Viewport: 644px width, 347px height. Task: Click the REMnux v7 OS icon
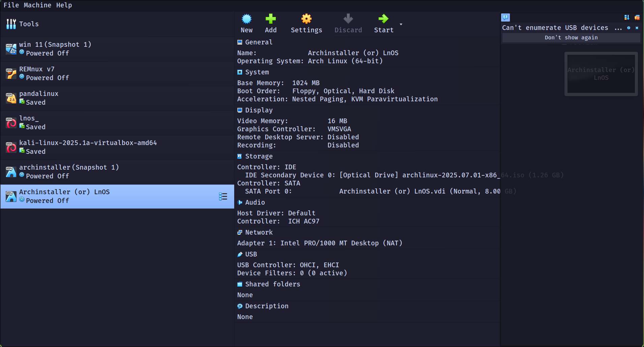tap(11, 74)
